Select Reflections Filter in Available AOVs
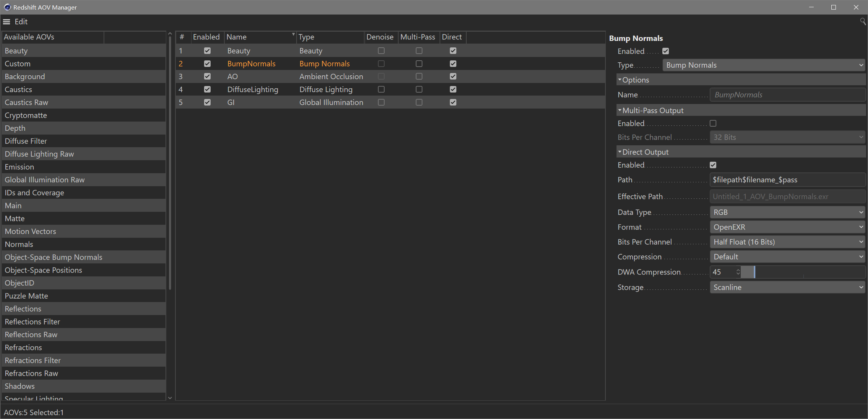Screen dimensions: 868x419 tap(84, 322)
